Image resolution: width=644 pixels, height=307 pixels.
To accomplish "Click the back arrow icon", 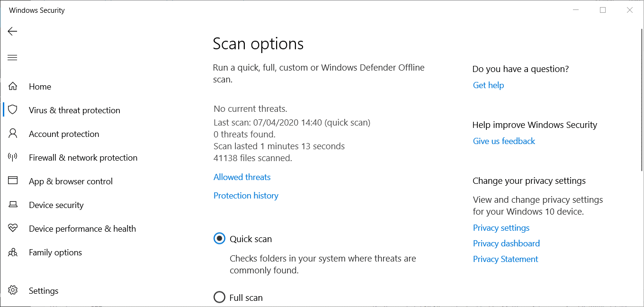I will click(12, 31).
